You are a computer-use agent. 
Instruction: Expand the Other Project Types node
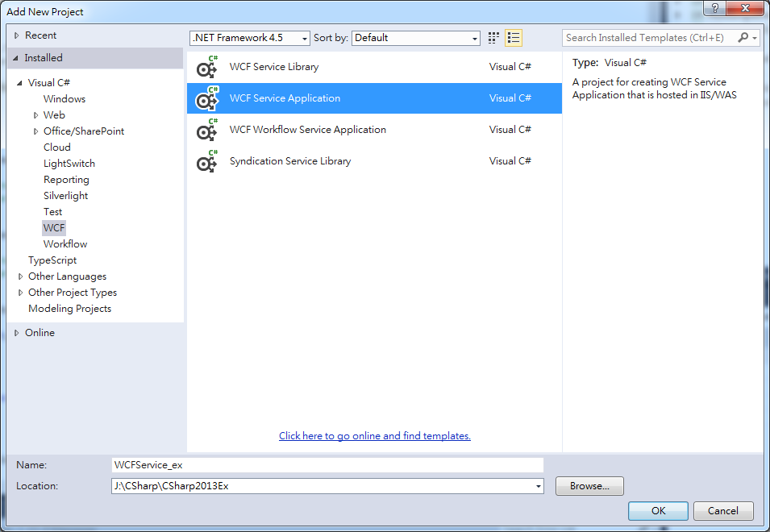coord(20,293)
